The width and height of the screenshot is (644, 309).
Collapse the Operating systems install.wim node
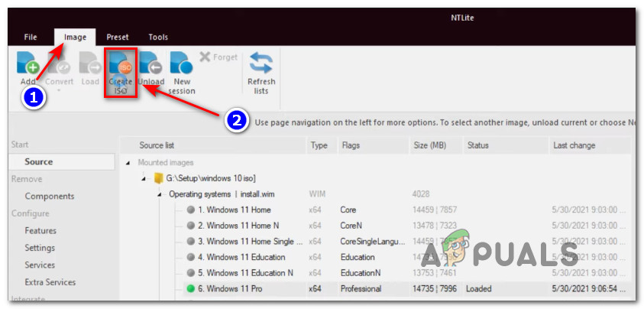[160, 194]
